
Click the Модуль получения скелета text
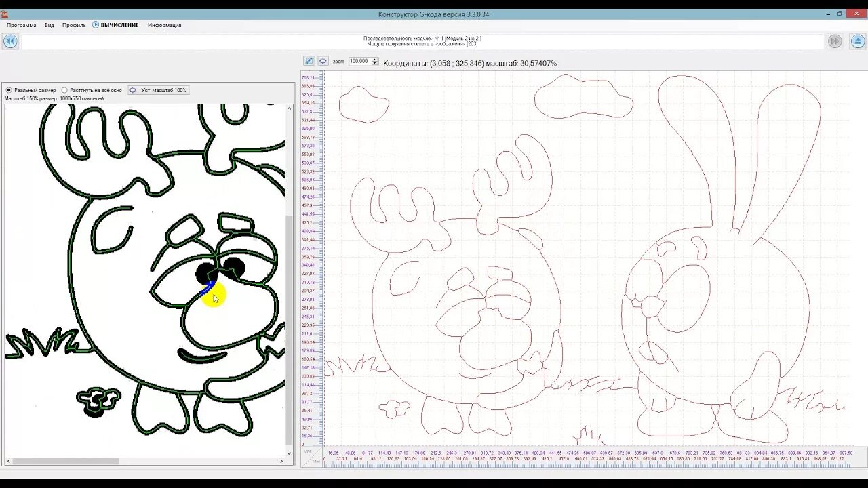coord(422,44)
